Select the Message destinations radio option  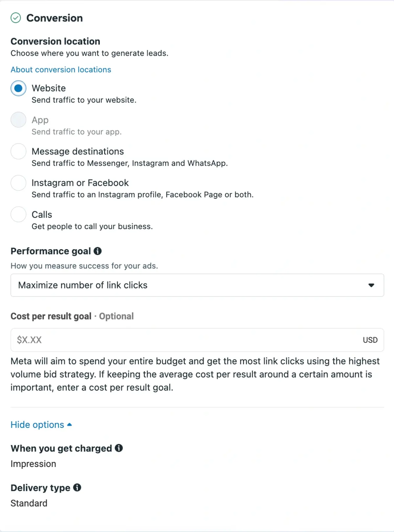pos(18,151)
